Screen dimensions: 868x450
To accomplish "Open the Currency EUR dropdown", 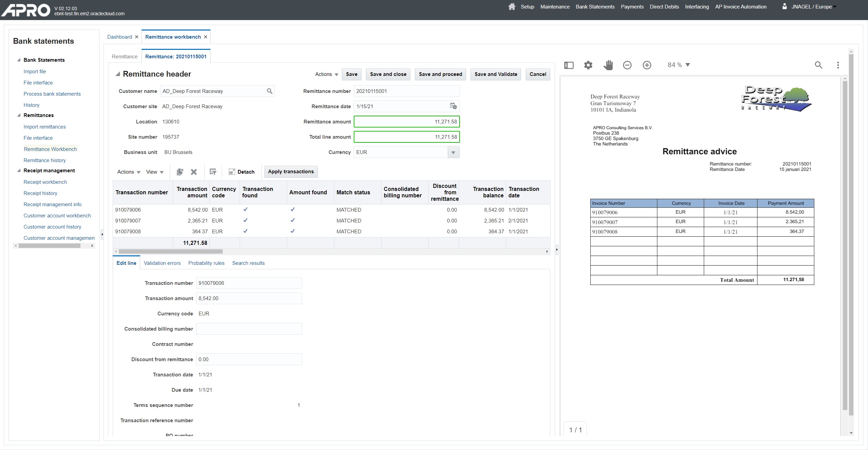I will coord(453,152).
